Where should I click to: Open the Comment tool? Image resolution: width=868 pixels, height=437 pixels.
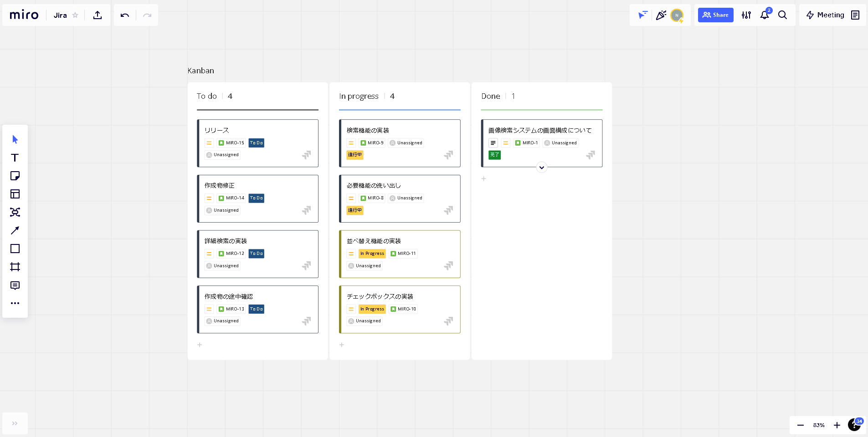click(x=15, y=285)
